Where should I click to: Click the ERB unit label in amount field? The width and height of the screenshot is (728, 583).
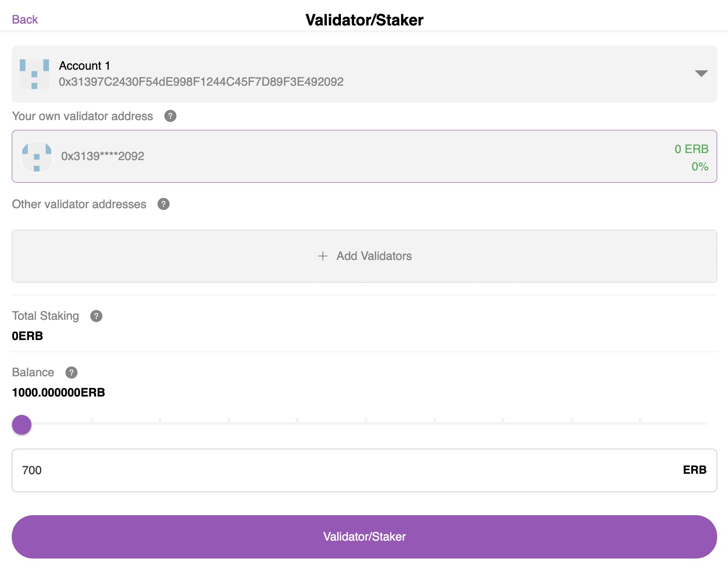pos(695,470)
